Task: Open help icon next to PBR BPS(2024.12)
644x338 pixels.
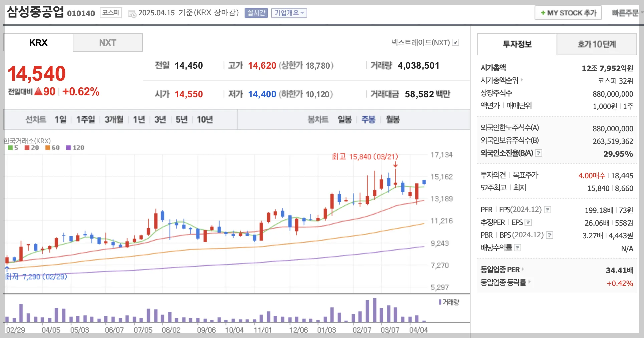Action: point(550,235)
